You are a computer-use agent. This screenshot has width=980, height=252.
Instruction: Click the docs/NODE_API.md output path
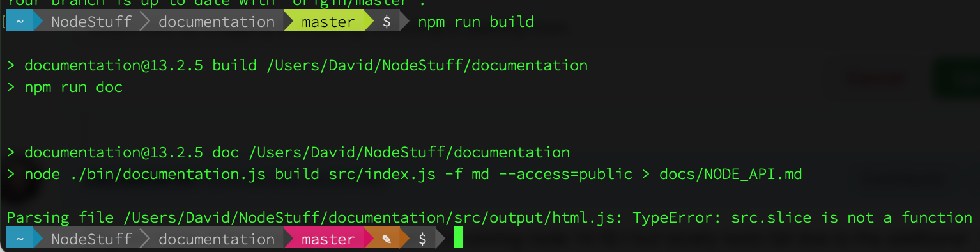click(x=730, y=174)
